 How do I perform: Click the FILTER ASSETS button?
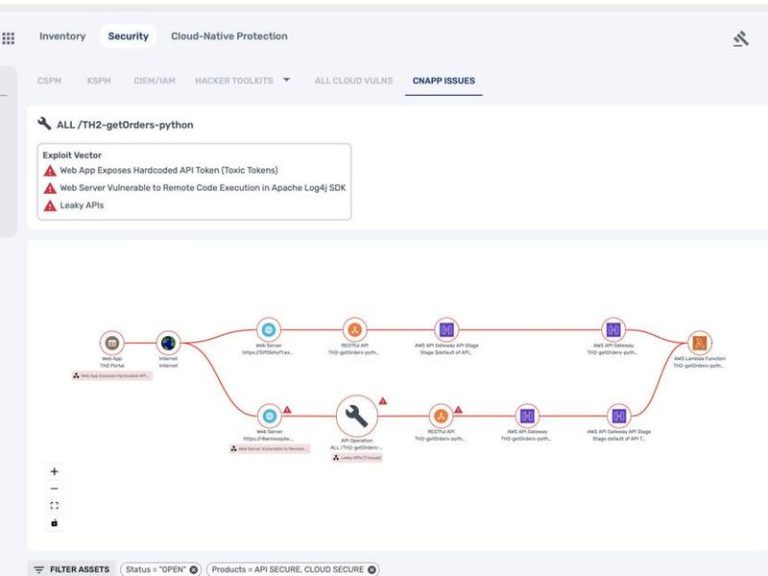[x=72, y=569]
